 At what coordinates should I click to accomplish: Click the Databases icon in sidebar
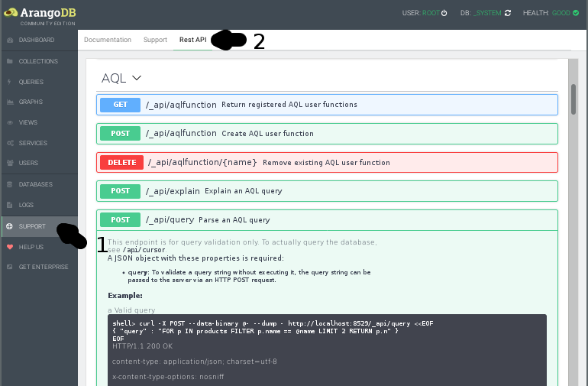click(x=8, y=184)
